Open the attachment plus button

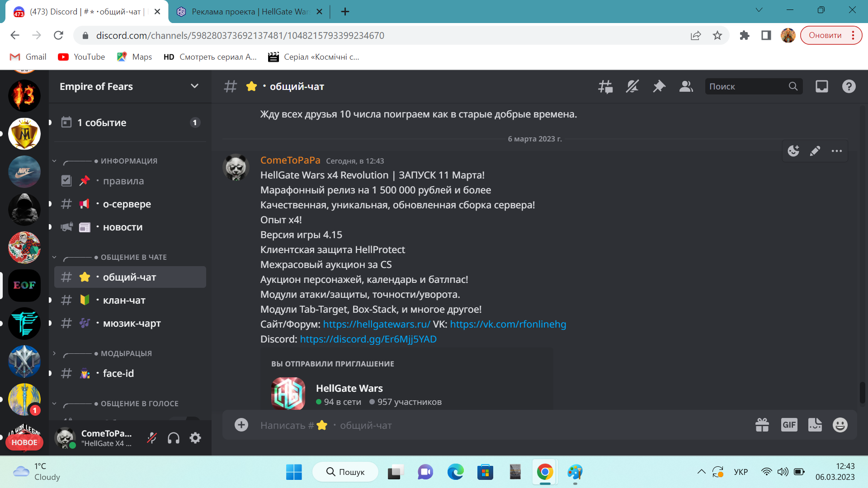click(x=241, y=425)
